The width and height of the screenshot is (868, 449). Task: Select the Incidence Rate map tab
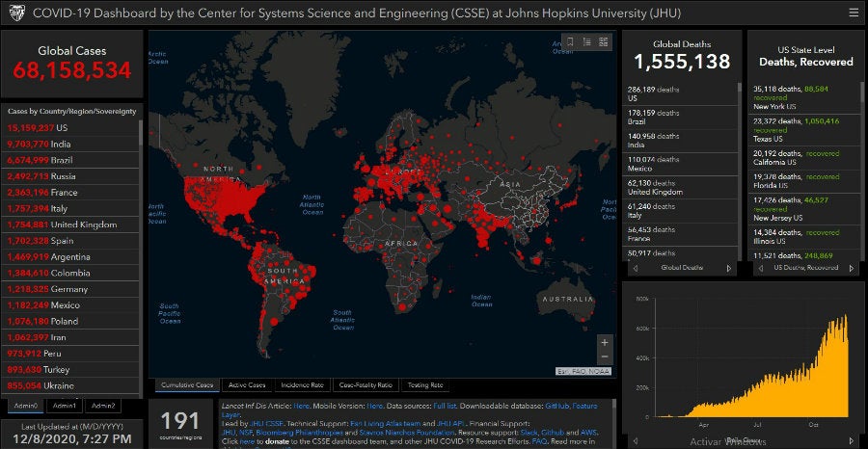pyautogui.click(x=303, y=385)
